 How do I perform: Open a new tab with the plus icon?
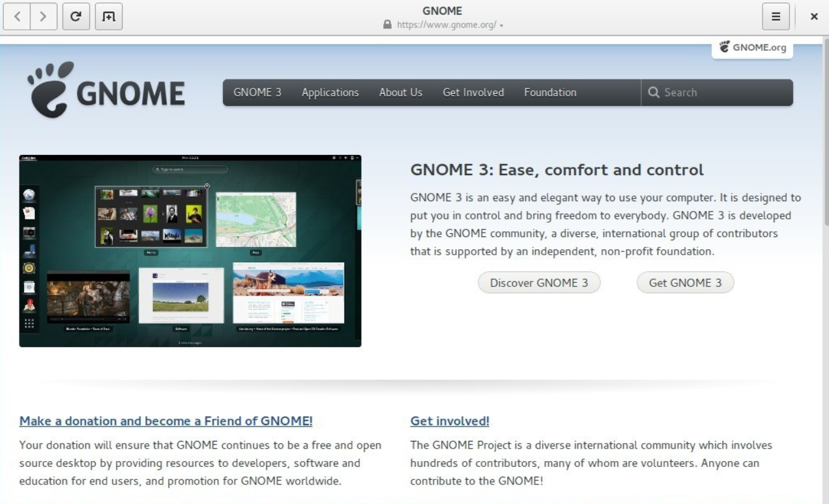point(109,17)
